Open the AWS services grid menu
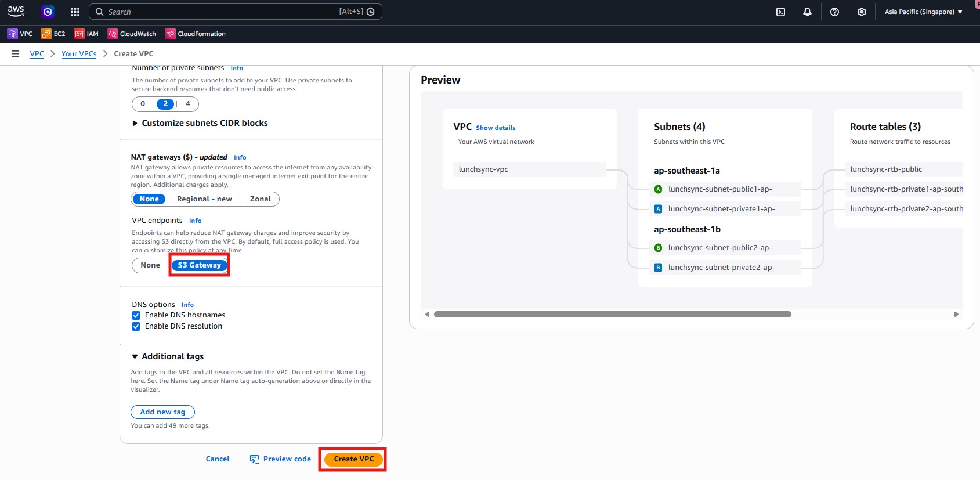This screenshot has height=480, width=980. [x=75, y=12]
